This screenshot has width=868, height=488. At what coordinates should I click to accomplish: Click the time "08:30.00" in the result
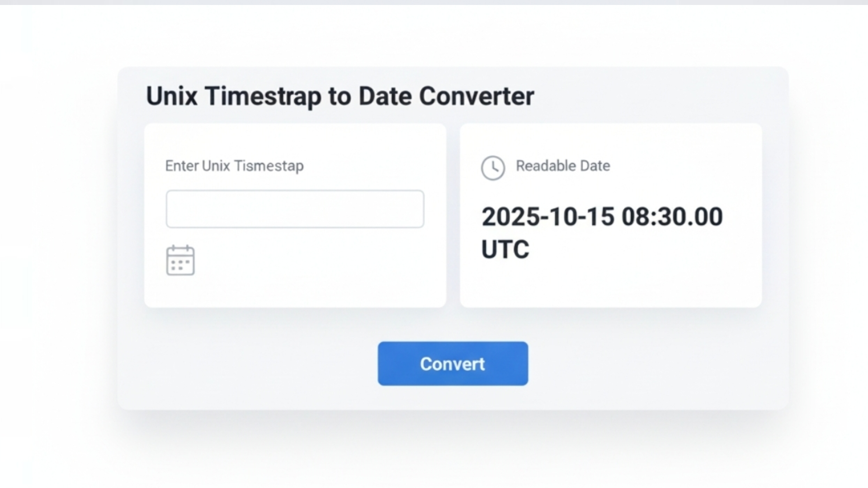pyautogui.click(x=672, y=217)
